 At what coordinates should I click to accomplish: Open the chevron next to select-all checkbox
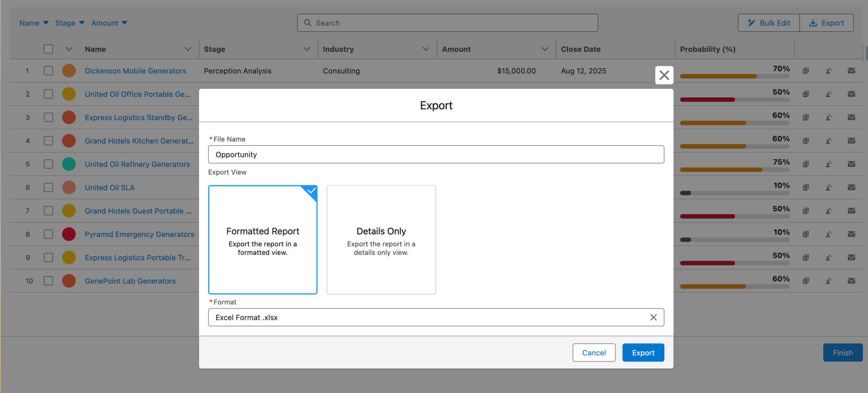click(x=69, y=49)
